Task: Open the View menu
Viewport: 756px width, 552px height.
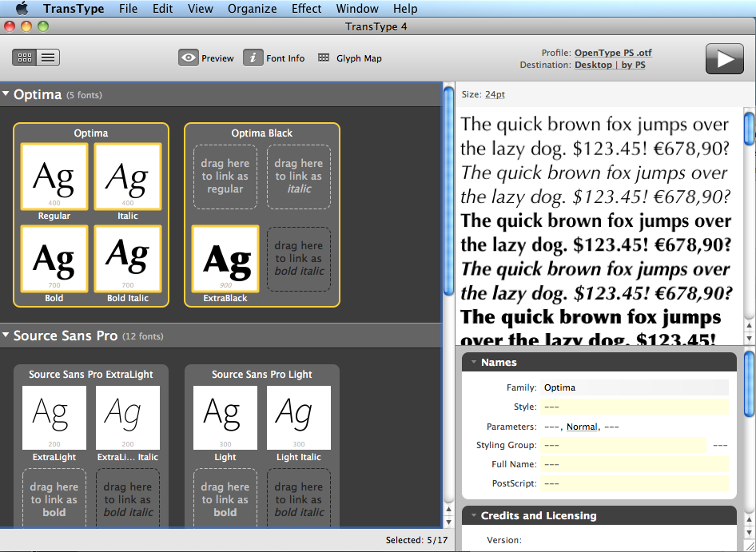Action: 200,9
